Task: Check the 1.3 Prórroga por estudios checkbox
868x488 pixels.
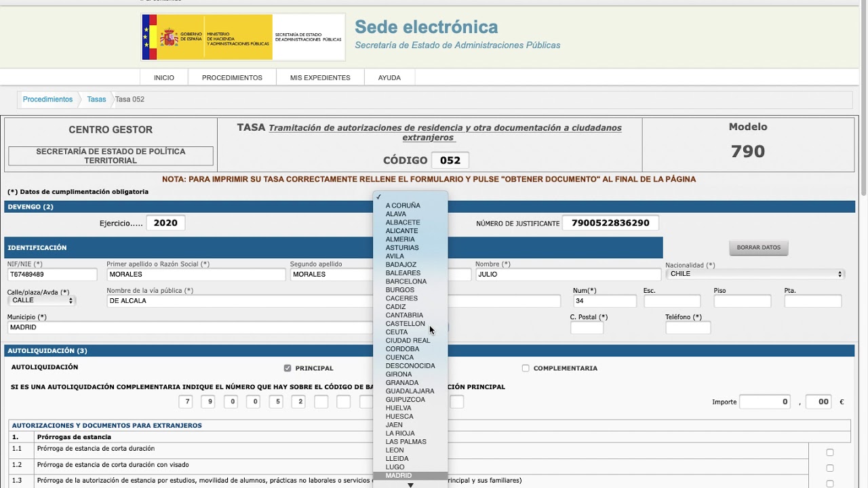Action: point(830,484)
